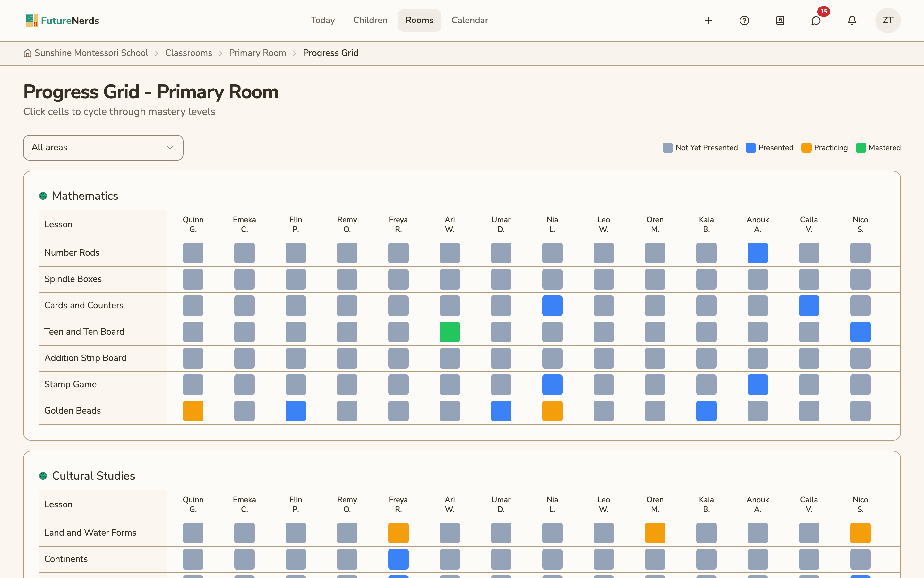Cycle Nico S.'s Land and Water Forms cell

pos(860,533)
